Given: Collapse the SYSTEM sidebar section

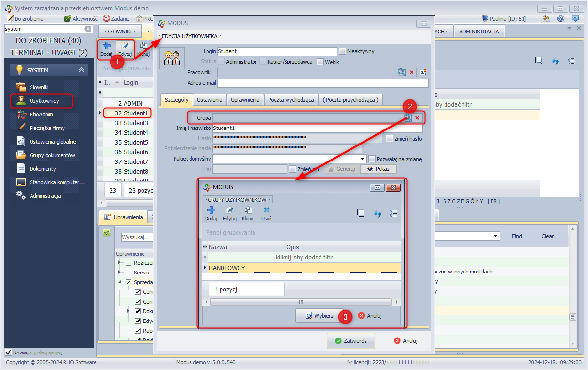Looking at the screenshot, I should [81, 70].
